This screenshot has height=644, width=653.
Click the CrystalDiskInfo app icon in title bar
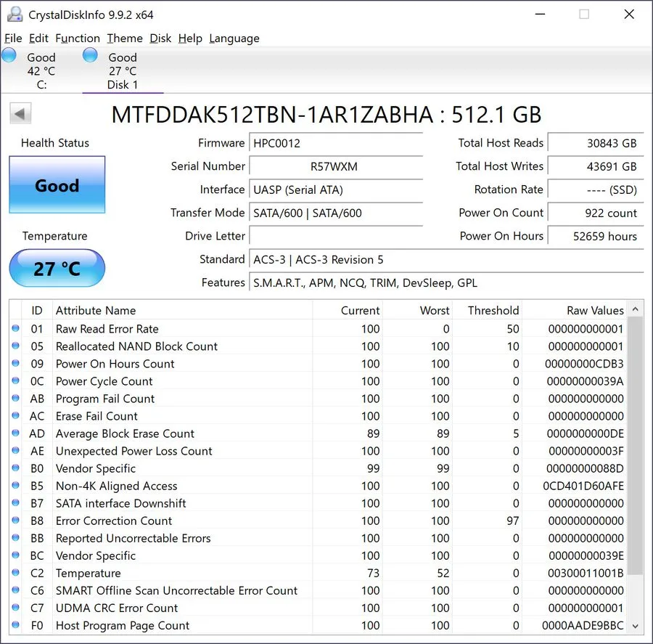coord(15,15)
